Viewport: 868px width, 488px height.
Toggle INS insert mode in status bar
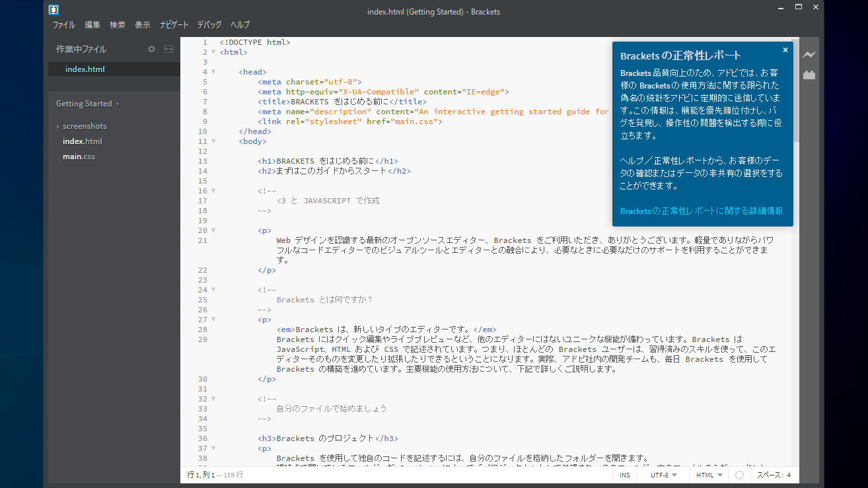pyautogui.click(x=625, y=475)
